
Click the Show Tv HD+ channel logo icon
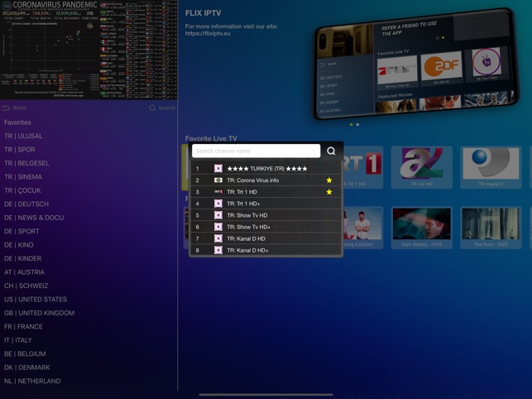pyautogui.click(x=218, y=227)
